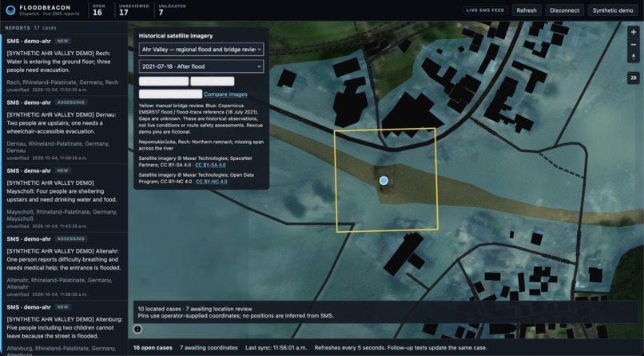
Task: Click the Historical satellite imagery heading
Action: pyautogui.click(x=176, y=36)
